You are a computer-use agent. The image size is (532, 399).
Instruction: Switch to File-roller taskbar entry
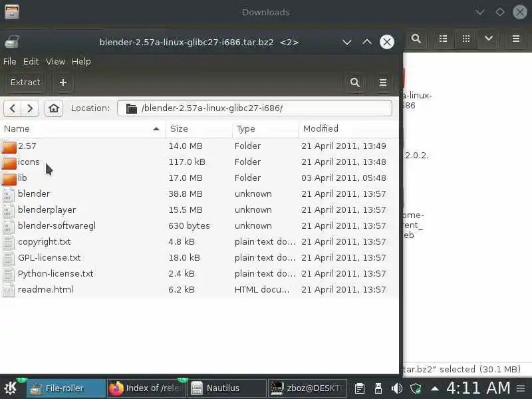[66, 388]
